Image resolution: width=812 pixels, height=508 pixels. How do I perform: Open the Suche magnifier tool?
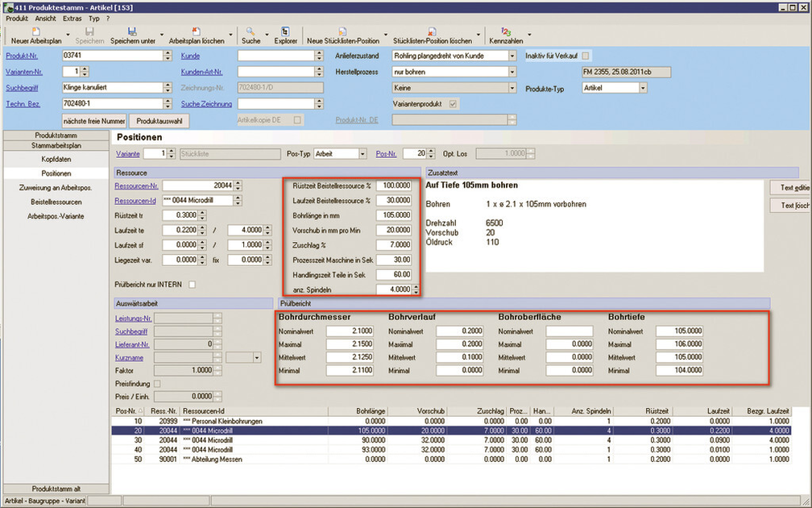[251, 31]
